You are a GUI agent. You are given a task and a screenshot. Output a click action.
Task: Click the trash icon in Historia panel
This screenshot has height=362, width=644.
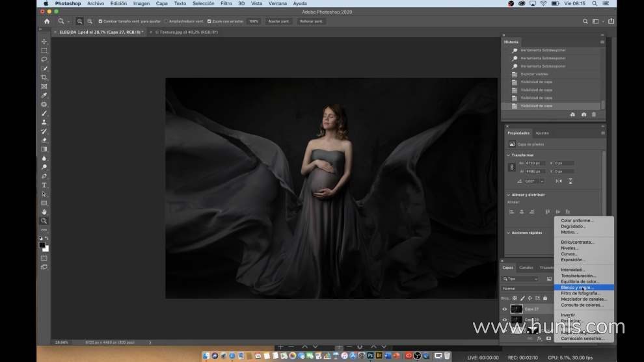[x=593, y=114]
